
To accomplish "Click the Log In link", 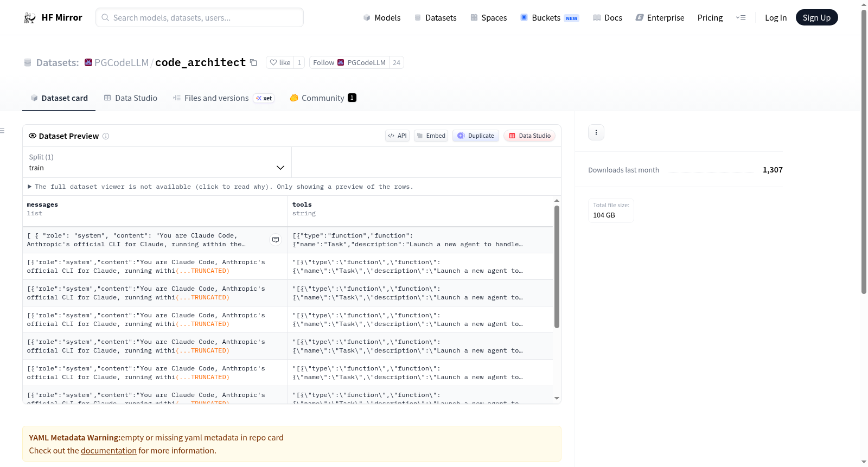I will pos(776,17).
